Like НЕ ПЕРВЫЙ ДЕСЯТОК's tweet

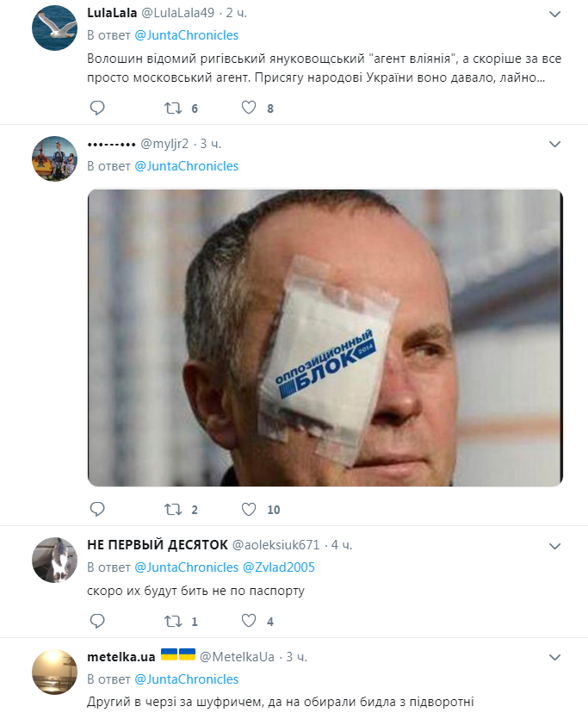click(x=249, y=621)
